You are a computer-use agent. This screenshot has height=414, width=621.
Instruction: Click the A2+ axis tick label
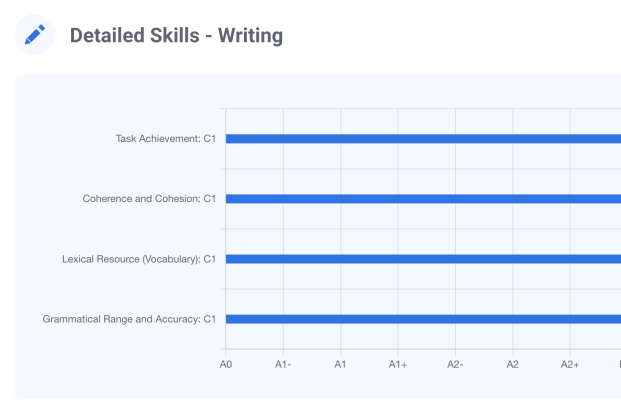(570, 365)
